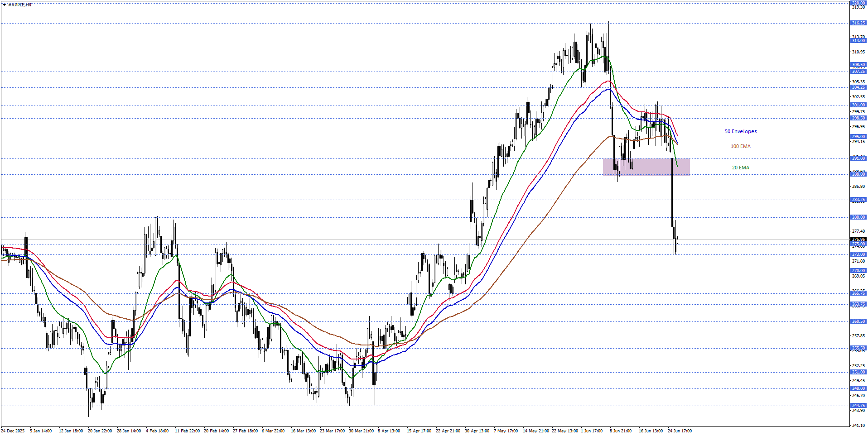This screenshot has width=868, height=436.
Task: Select the '100 EMA' text label
Action: coord(741,147)
